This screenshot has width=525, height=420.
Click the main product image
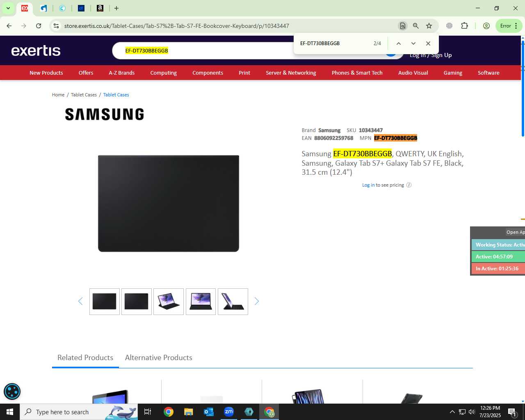[x=169, y=203]
